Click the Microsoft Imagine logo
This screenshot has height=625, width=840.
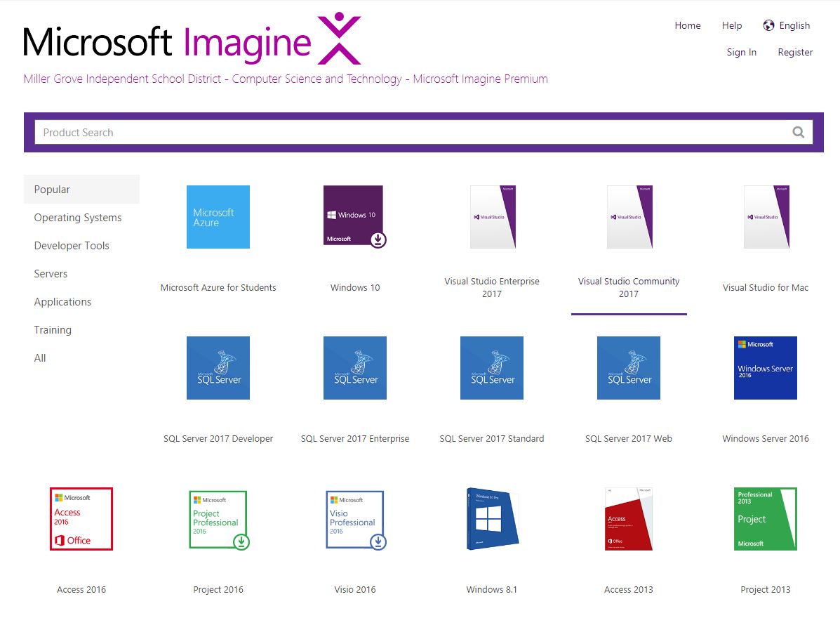point(192,39)
